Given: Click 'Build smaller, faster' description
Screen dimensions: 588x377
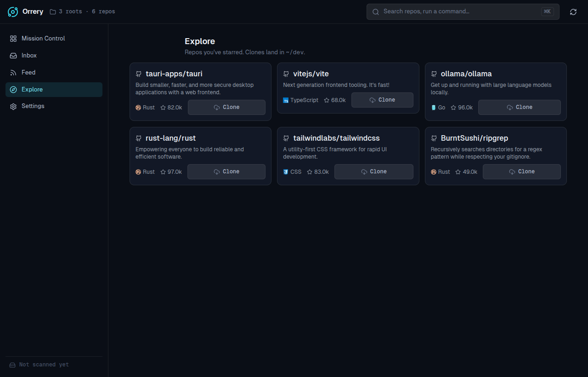Looking at the screenshot, I should (195, 89).
